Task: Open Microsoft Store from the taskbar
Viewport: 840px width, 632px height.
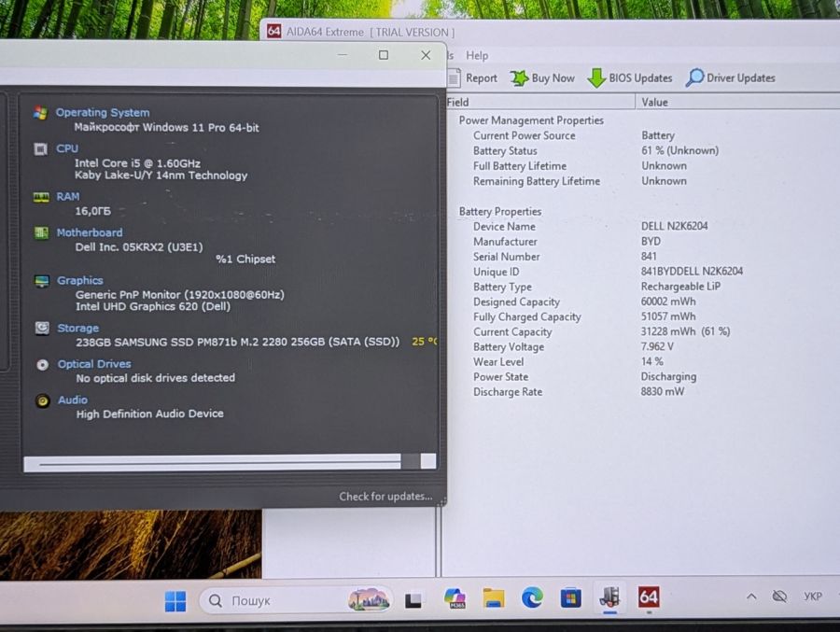Action: tap(570, 597)
